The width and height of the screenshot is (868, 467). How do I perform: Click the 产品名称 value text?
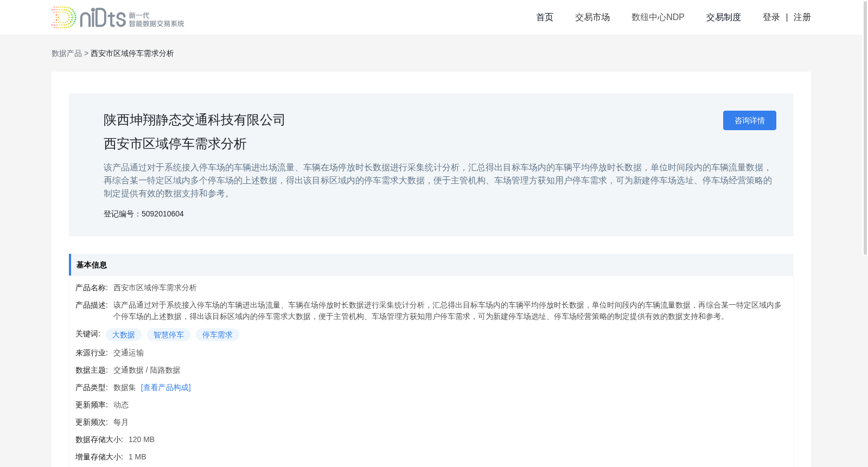click(155, 287)
